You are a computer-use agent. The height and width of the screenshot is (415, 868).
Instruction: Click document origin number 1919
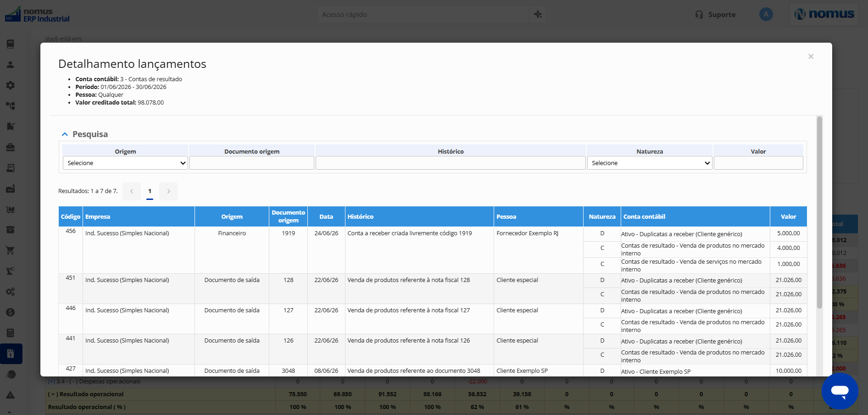tap(288, 233)
